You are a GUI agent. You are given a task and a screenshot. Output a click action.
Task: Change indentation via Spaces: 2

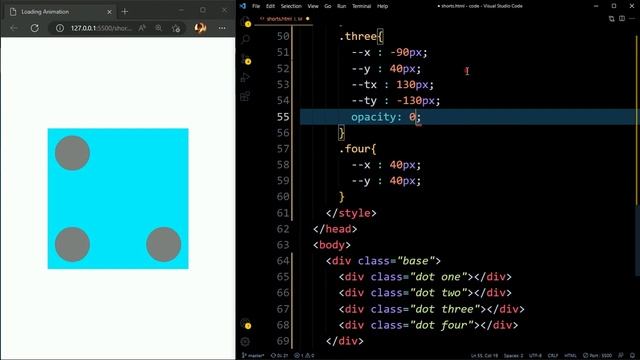[513, 356]
